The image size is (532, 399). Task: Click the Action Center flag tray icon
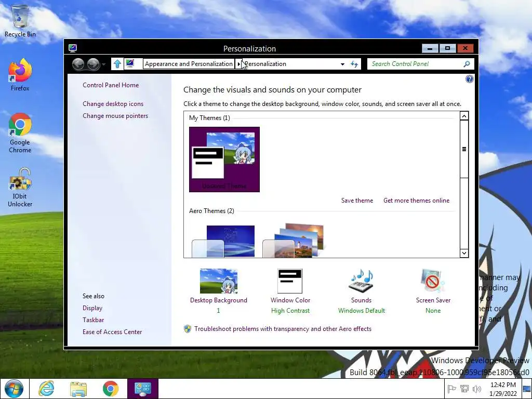click(x=451, y=389)
